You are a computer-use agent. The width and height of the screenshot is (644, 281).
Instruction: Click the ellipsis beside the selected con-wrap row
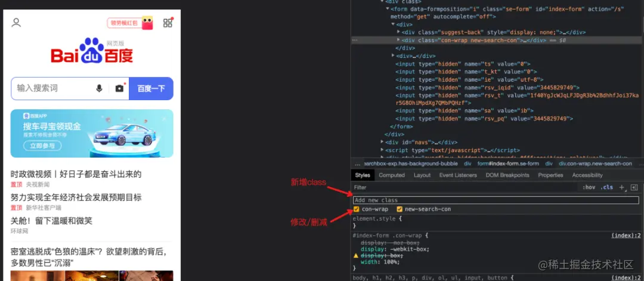point(355,40)
